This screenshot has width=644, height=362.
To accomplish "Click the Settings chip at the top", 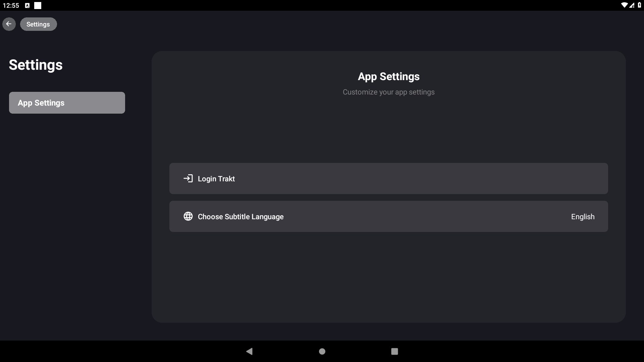I will pyautogui.click(x=38, y=24).
